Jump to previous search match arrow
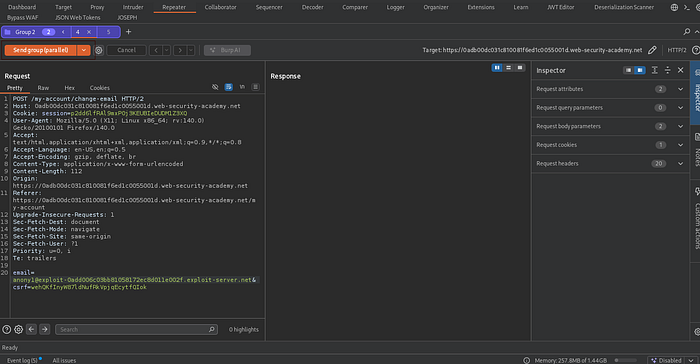The image size is (700, 364). [31, 329]
